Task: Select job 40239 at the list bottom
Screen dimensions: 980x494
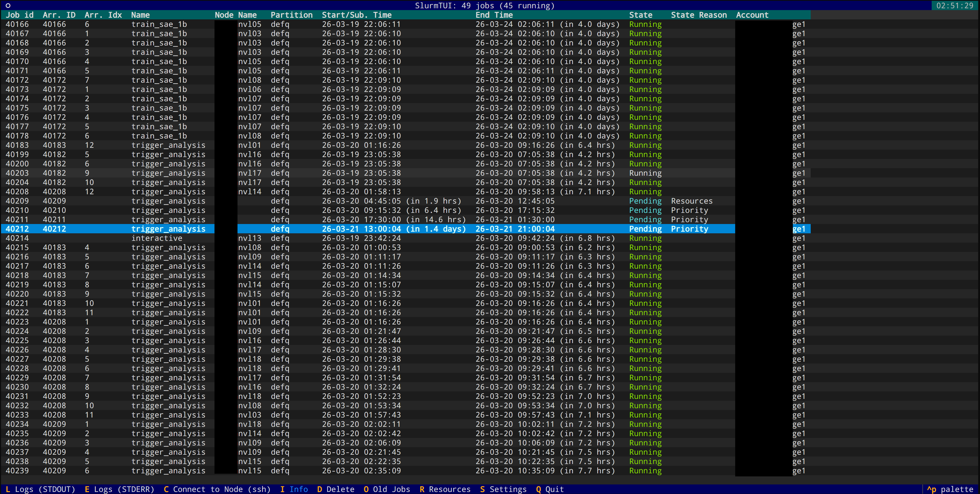Action: (168, 470)
